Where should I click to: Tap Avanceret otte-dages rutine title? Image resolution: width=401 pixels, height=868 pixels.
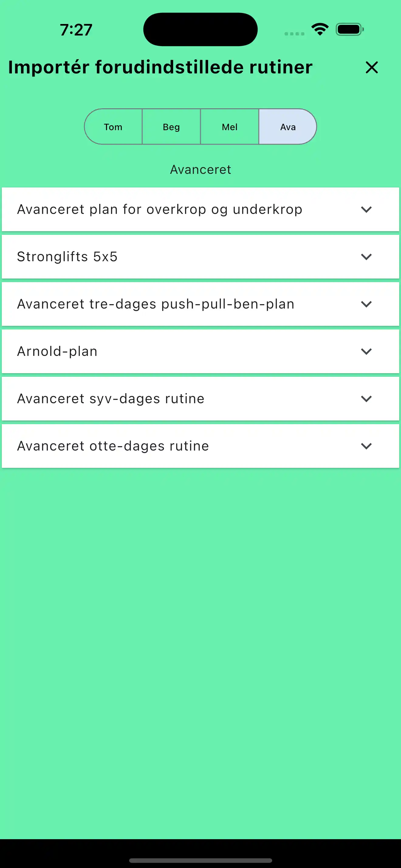coord(113,446)
